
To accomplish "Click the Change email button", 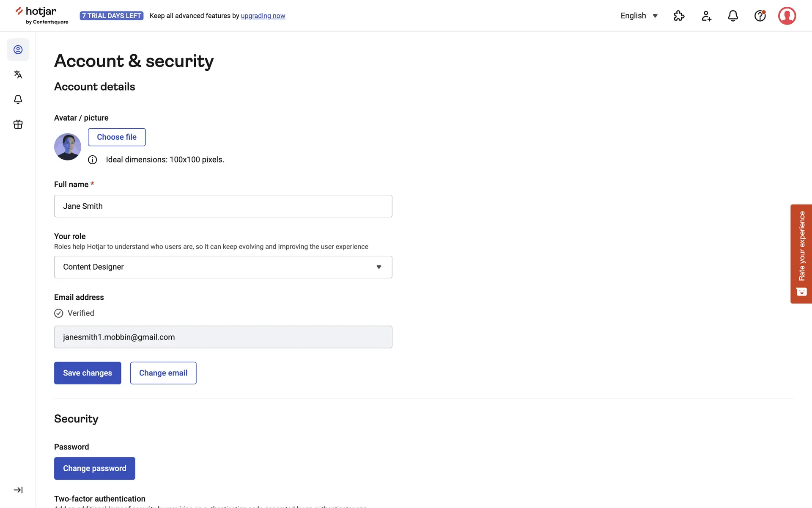I will click(x=163, y=373).
